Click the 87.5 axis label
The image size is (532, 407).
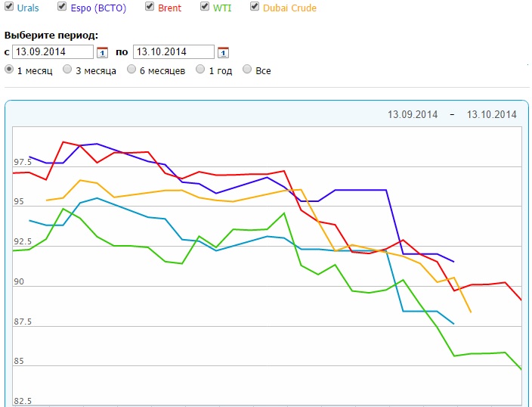pyautogui.click(x=23, y=322)
